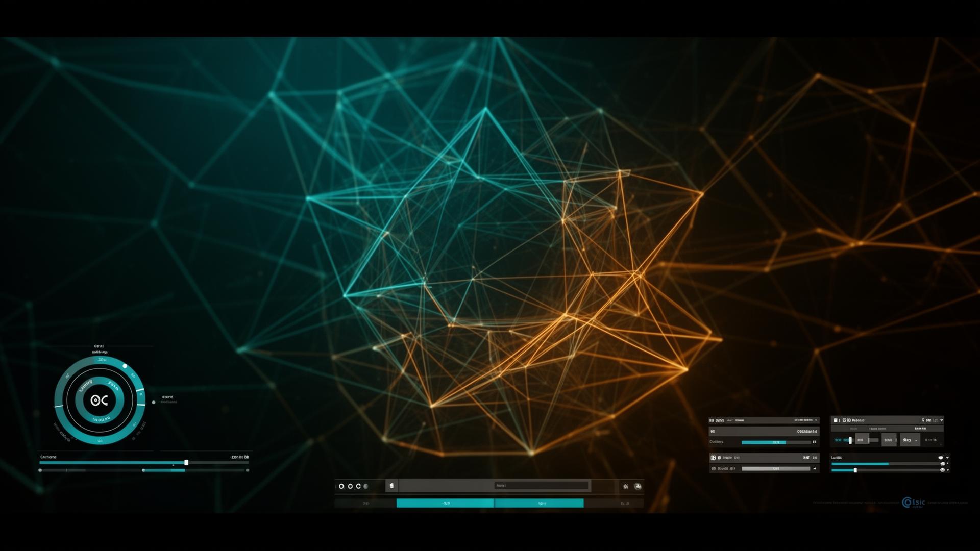Click the dark input field in the bottom bar
This screenshot has width=980, height=551.
tap(541, 486)
